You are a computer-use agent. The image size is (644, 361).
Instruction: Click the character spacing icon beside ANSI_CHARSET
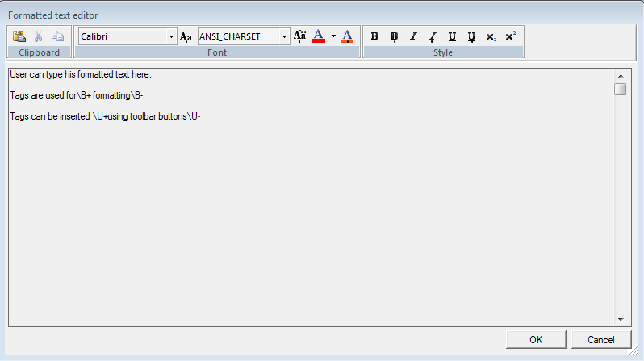tap(299, 36)
